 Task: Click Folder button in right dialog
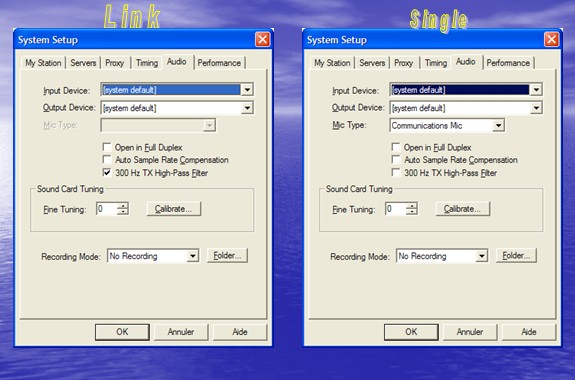tap(516, 255)
